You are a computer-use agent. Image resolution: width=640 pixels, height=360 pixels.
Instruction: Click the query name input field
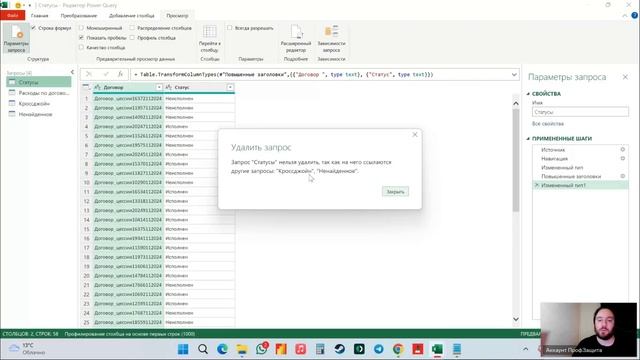pyautogui.click(x=580, y=112)
